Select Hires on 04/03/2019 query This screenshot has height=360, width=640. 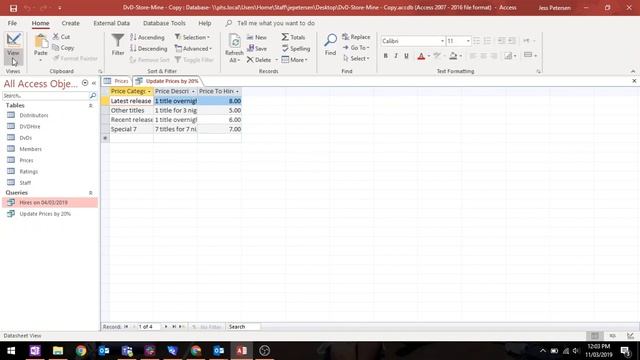tap(50, 202)
